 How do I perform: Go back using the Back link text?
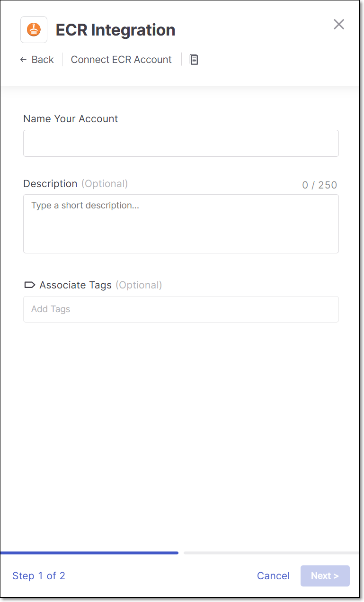[x=43, y=60]
